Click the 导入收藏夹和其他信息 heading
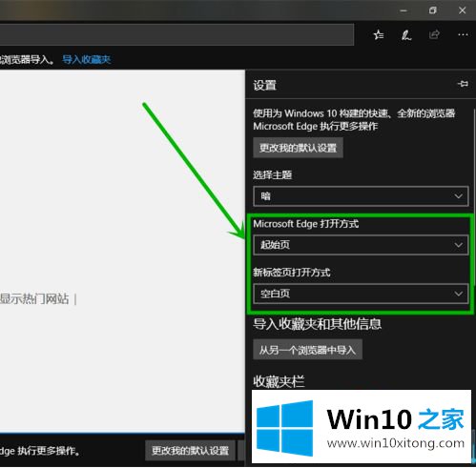476x468 pixels. click(x=317, y=324)
